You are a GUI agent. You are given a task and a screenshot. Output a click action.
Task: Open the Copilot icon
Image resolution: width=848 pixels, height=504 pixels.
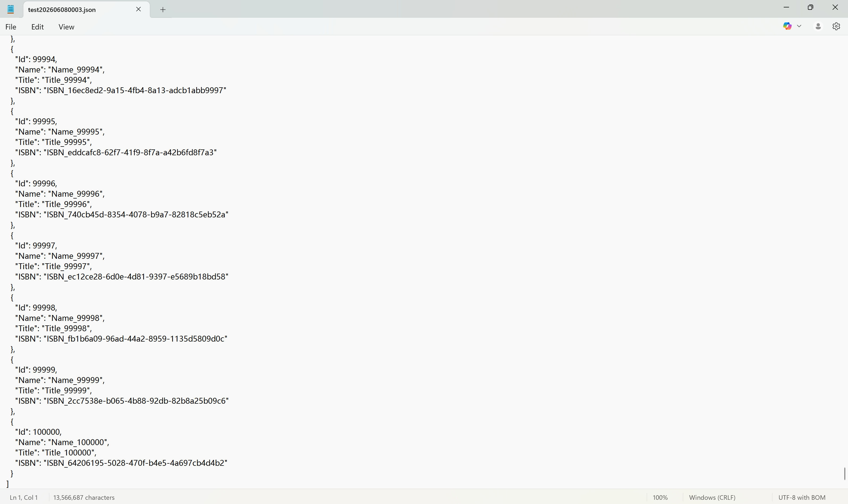coord(787,26)
